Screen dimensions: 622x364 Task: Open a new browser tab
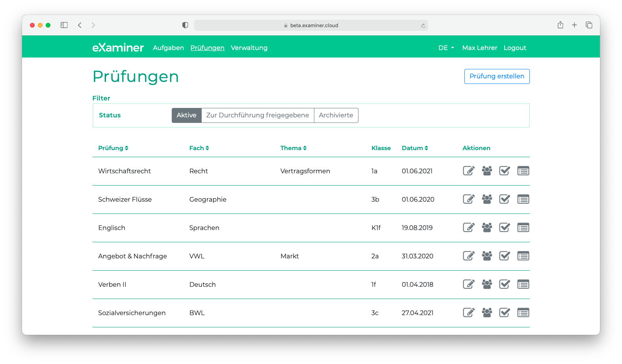pos(574,25)
